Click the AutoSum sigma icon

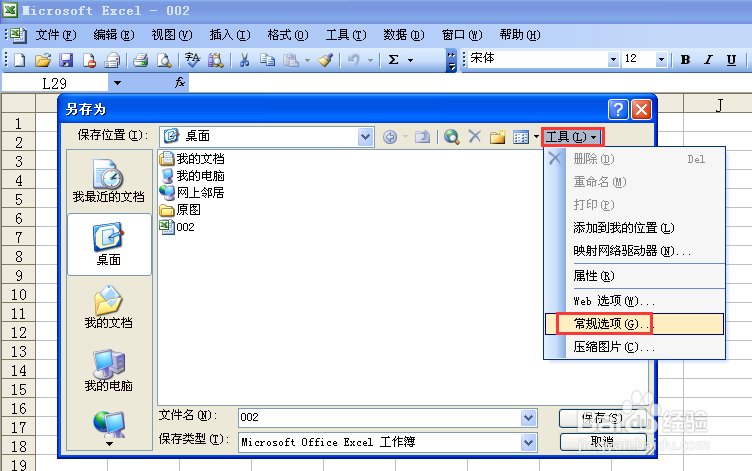393,60
